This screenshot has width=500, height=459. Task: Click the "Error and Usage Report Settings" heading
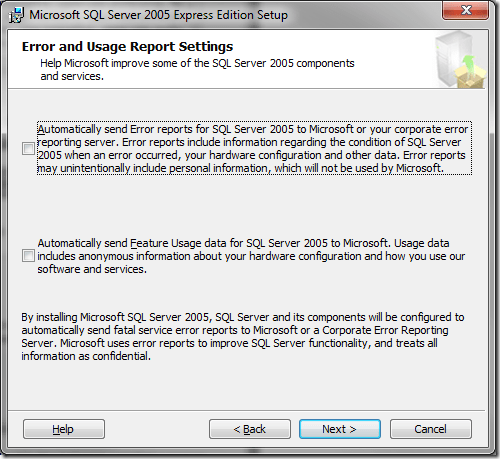127,46
